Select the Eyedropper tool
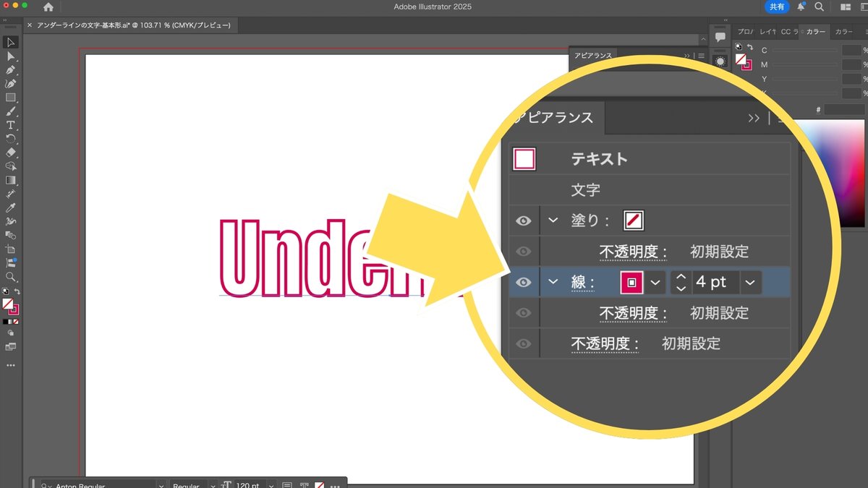Viewport: 868px width, 488px height. (11, 207)
